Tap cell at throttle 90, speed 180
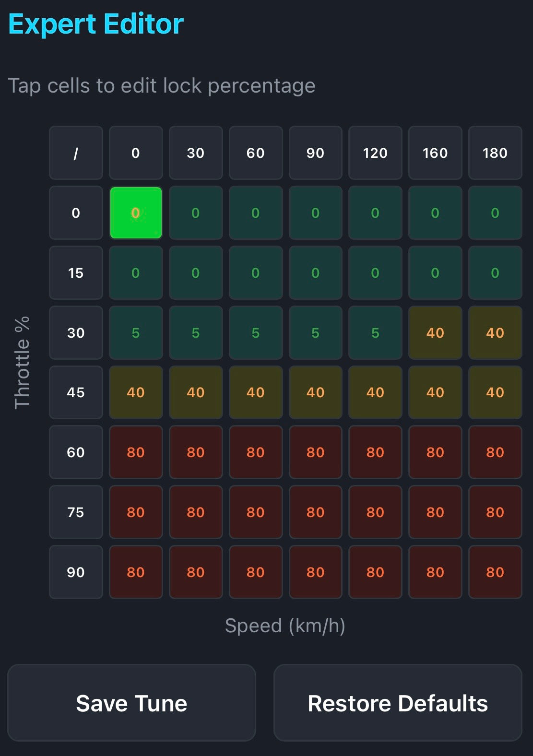Screen dimensions: 533x756 495,572
